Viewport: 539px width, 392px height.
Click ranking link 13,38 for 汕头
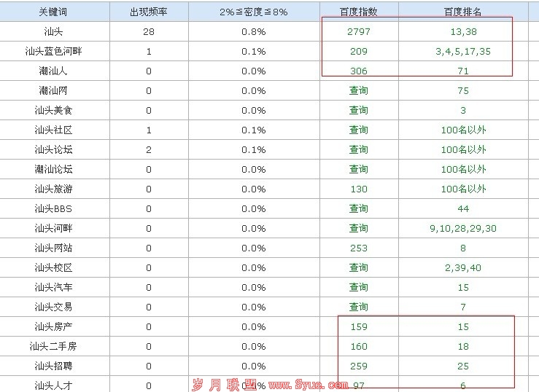[x=463, y=32]
